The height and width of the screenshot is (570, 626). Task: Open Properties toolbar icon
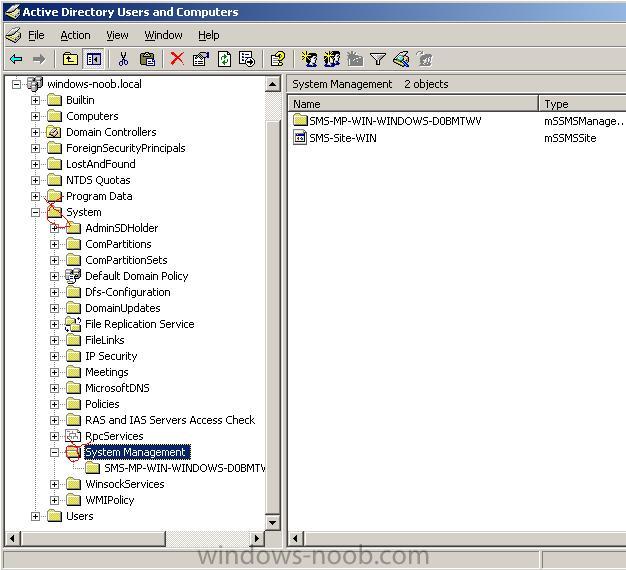(200, 59)
